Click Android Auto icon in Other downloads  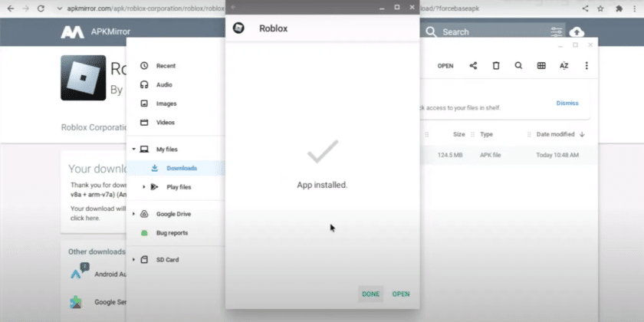pos(80,272)
